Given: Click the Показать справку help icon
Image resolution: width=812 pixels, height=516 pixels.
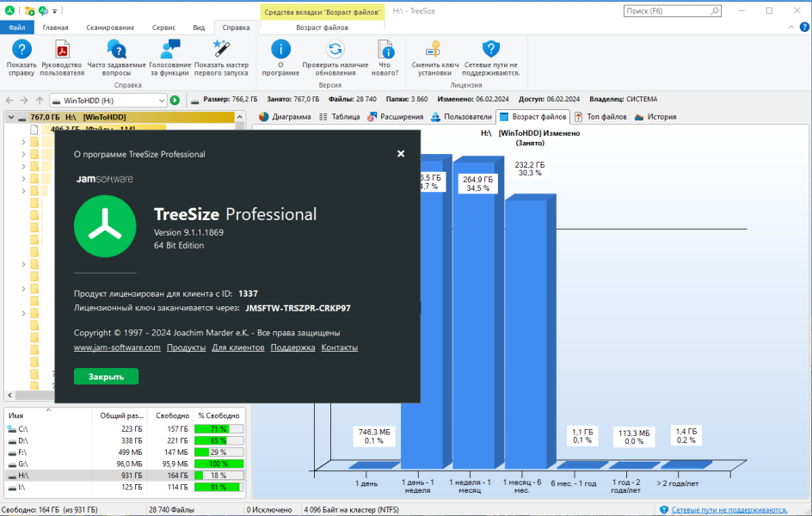Looking at the screenshot, I should [x=22, y=50].
